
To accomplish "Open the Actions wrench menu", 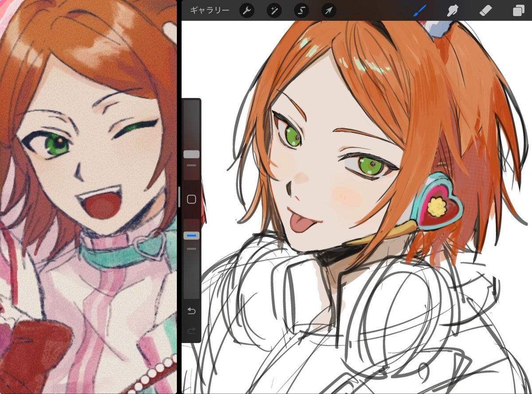I will 247,10.
